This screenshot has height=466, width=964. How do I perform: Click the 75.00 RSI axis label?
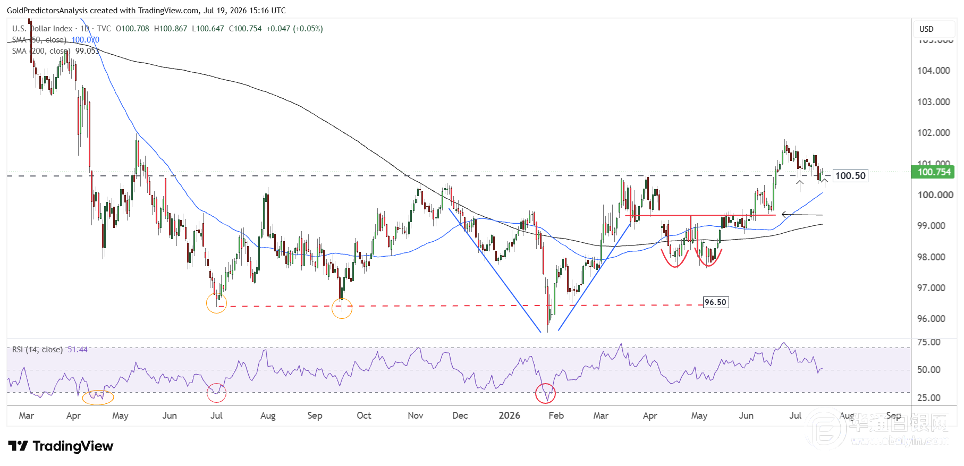click(x=931, y=342)
